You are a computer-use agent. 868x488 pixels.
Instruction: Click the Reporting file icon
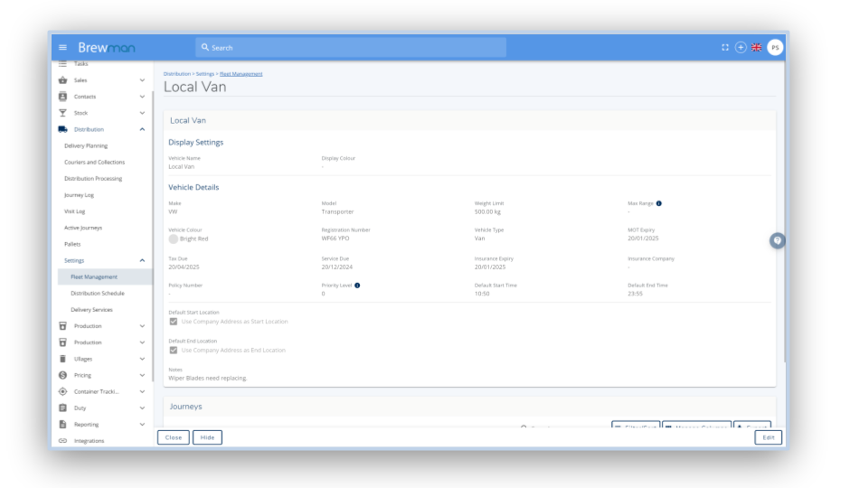(x=62, y=425)
